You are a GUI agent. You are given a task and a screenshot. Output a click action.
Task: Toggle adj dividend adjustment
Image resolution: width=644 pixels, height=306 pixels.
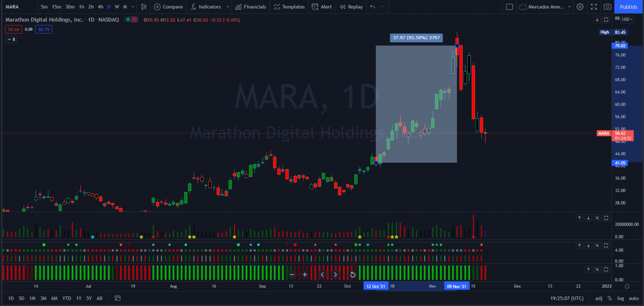pyautogui.click(x=599, y=298)
